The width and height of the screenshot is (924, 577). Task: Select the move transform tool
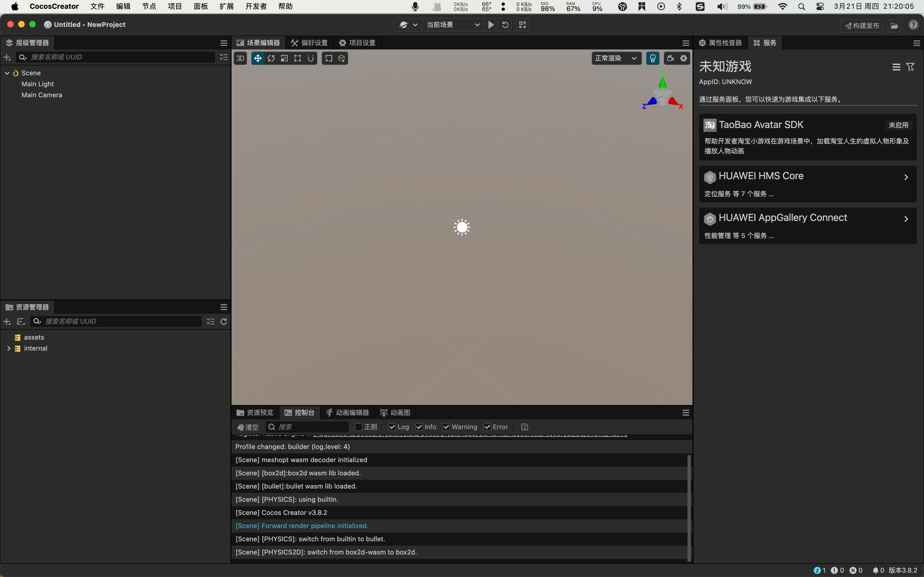258,58
